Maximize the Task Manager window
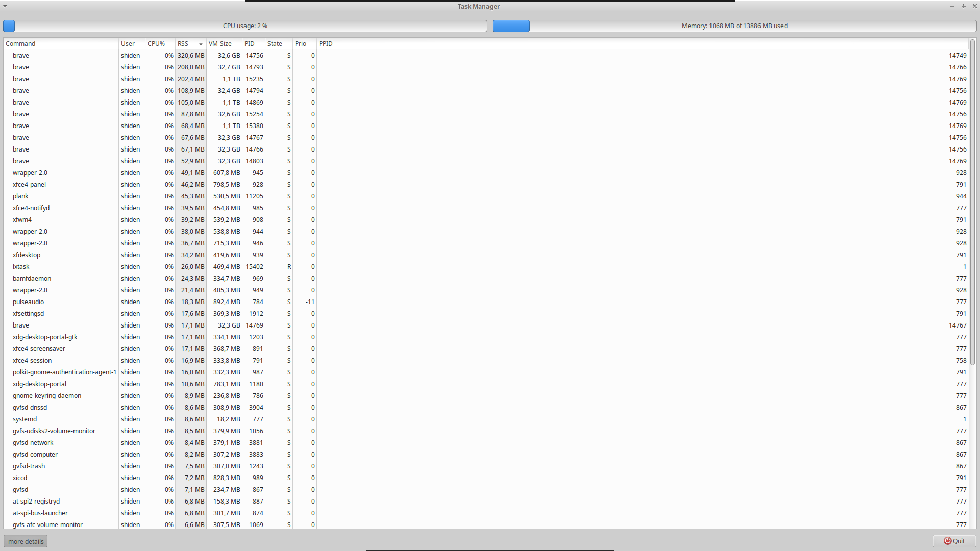Viewport: 980px width, 551px height. (x=964, y=6)
